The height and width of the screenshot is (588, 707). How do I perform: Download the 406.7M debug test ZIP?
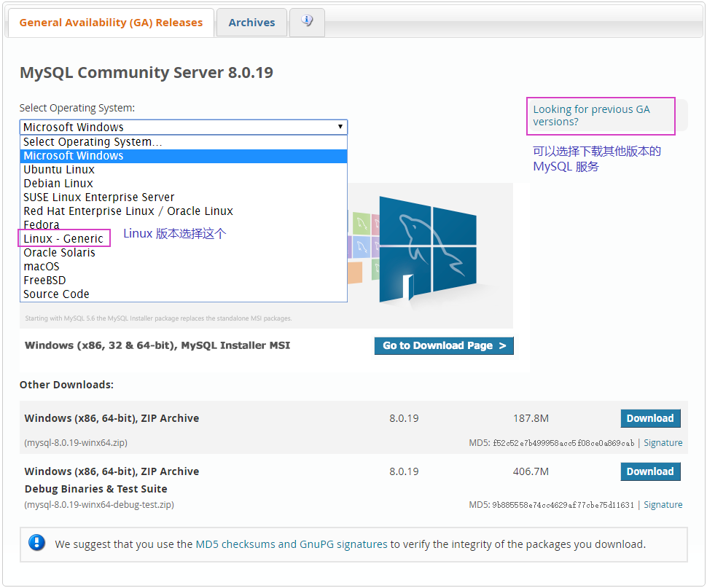point(650,471)
